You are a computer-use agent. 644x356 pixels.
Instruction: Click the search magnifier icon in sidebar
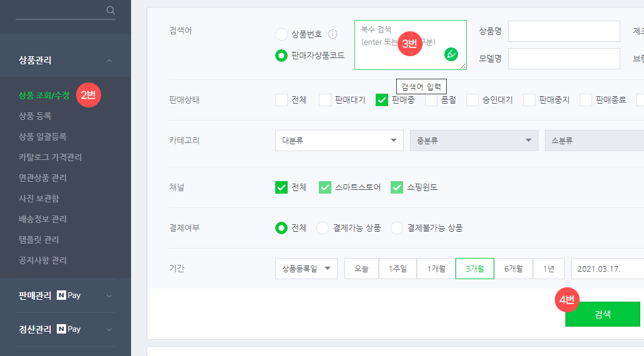coord(110,10)
